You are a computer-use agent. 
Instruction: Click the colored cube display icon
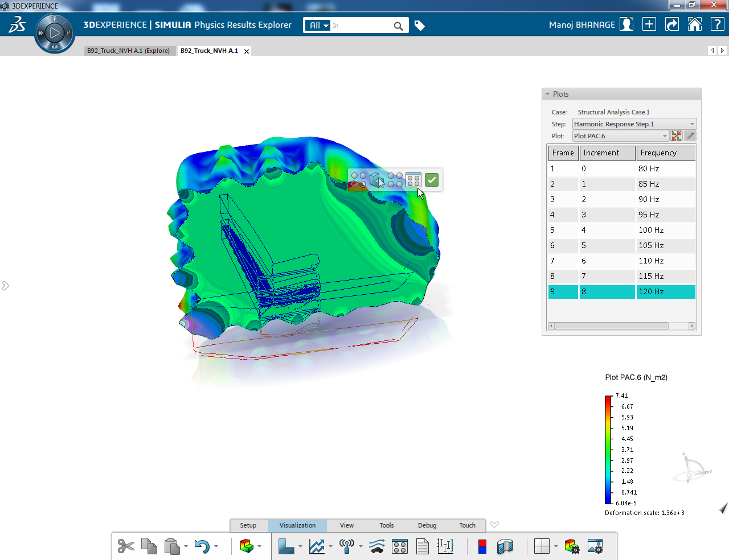tap(247, 546)
